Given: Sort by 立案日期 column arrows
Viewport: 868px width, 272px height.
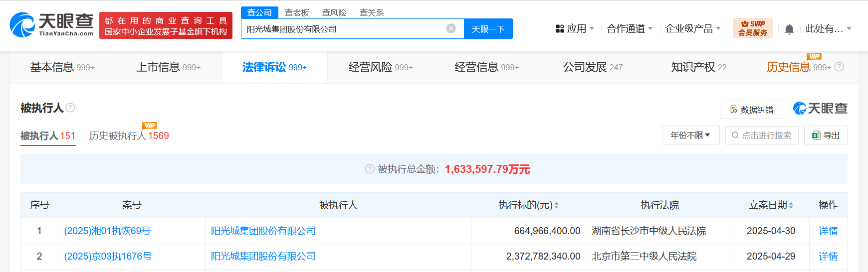Looking at the screenshot, I should click(791, 205).
